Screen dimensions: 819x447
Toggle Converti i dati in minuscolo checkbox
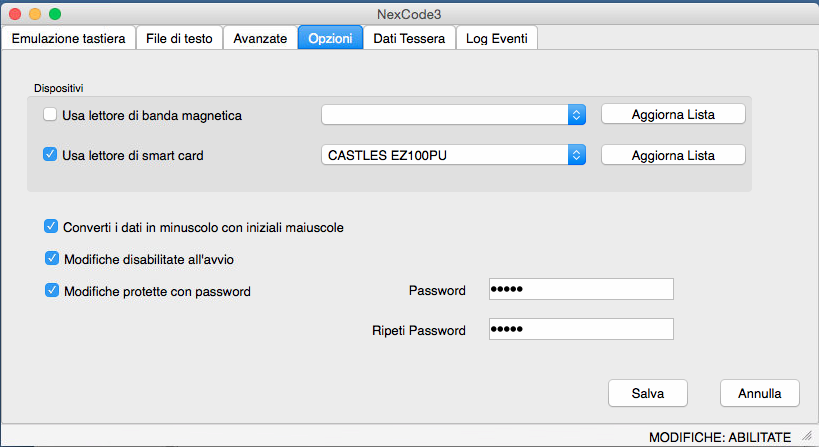click(x=51, y=227)
